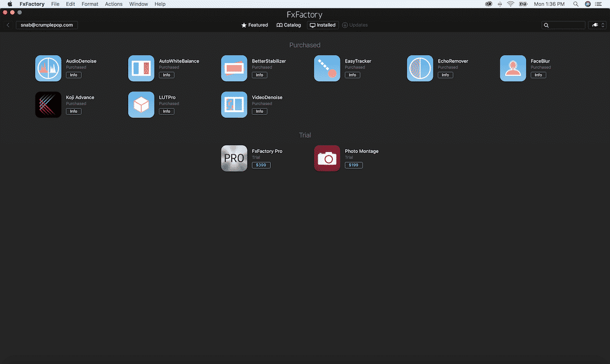Click the FxFactory Pro product name

267,151
